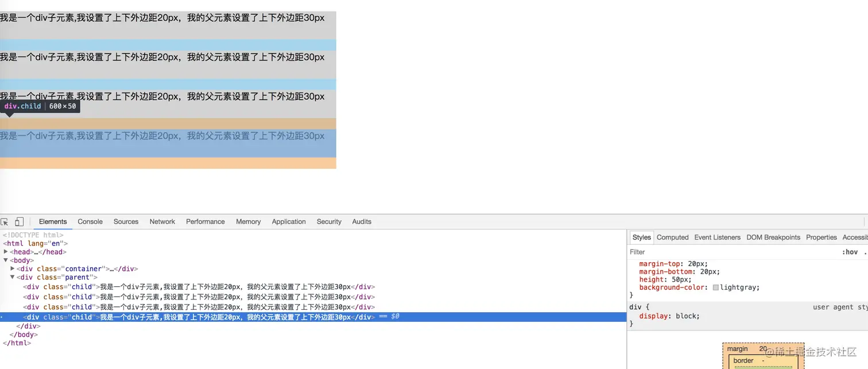Open the Audits tab
The width and height of the screenshot is (868, 369).
pos(362,222)
